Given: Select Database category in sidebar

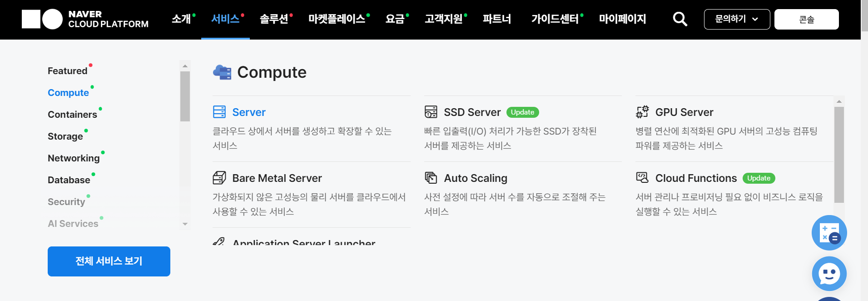Looking at the screenshot, I should click(x=69, y=180).
